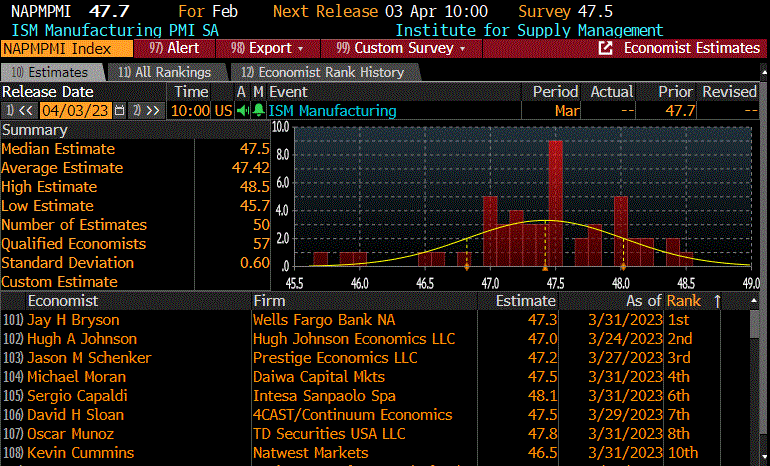The image size is (770, 466).
Task: Click the Low Estimate summary row
Action: [x=136, y=206]
